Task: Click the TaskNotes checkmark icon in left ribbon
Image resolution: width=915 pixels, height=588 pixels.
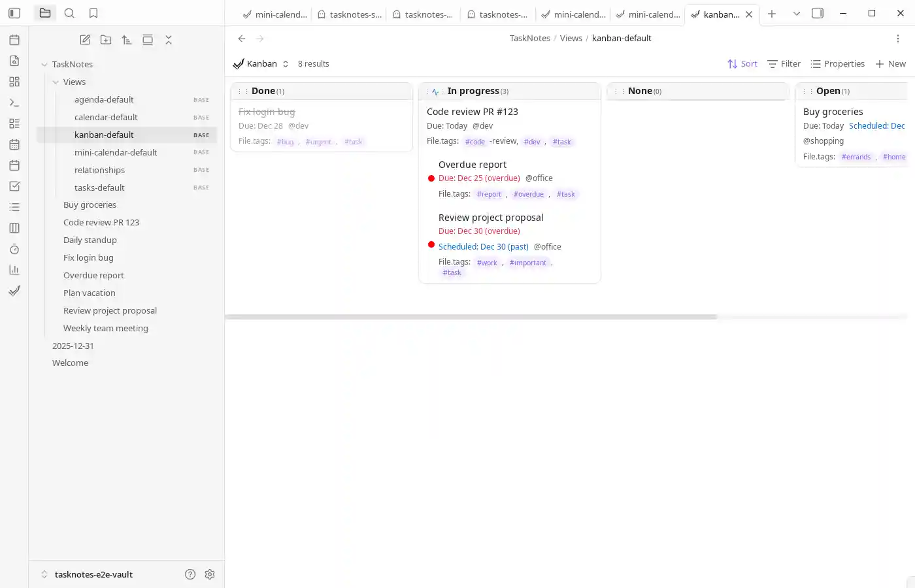Action: pyautogui.click(x=14, y=291)
